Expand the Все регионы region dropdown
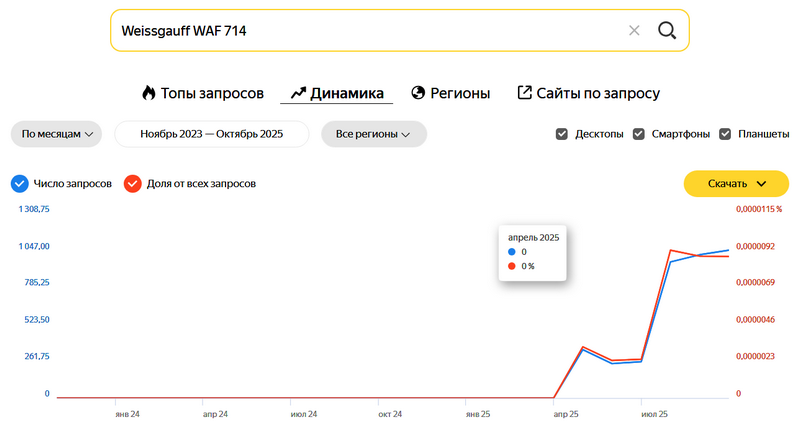Viewport: 800px width, 424px height. click(x=373, y=134)
